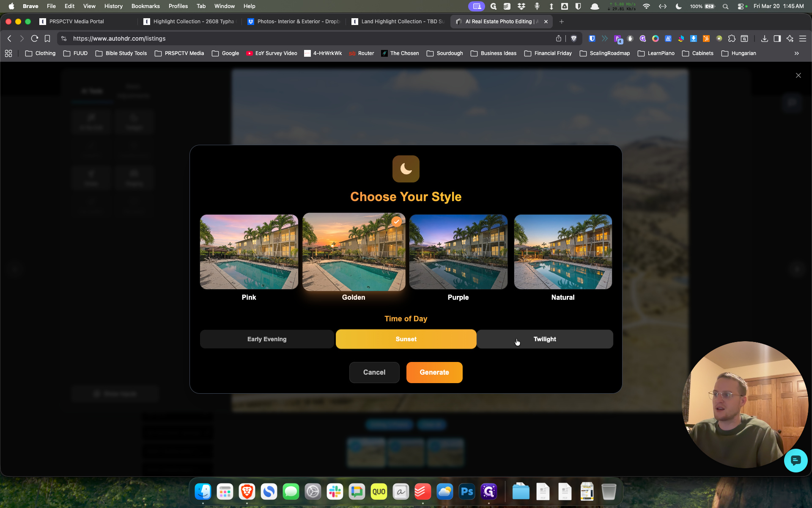
Task: Switch to PRSPCTV Media Portal tab
Action: (77, 22)
